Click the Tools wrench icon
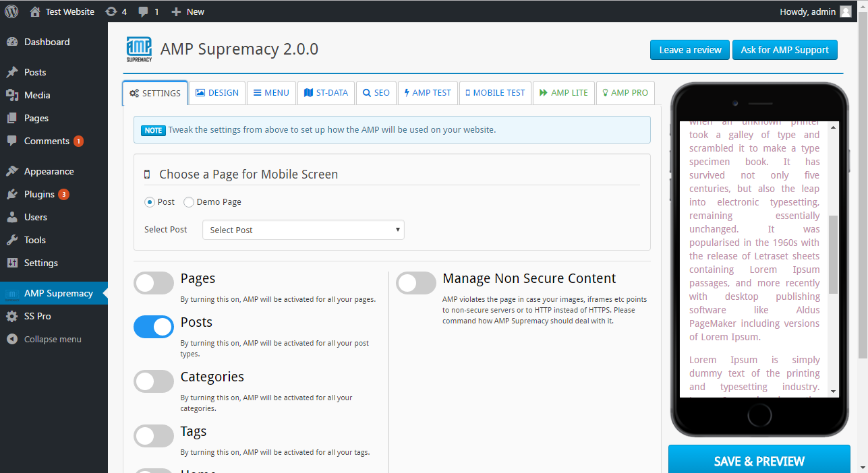This screenshot has height=473, width=868. 12,240
